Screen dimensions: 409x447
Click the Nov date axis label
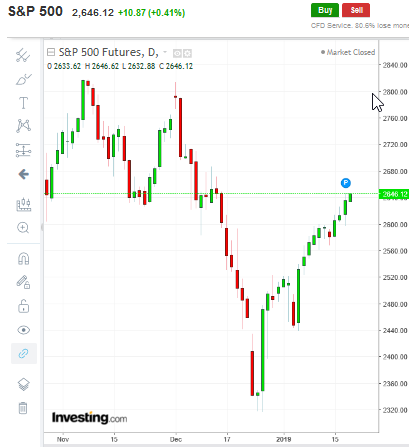[63, 439]
